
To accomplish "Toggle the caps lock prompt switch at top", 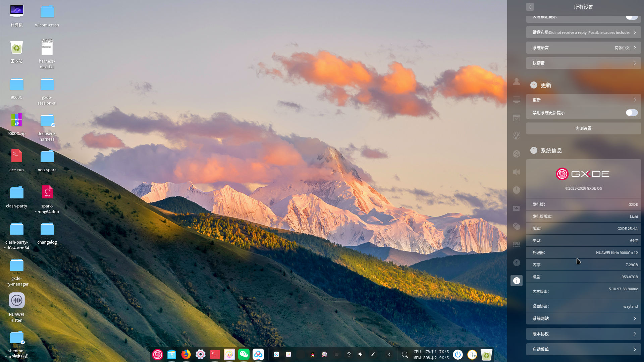I will (632, 17).
